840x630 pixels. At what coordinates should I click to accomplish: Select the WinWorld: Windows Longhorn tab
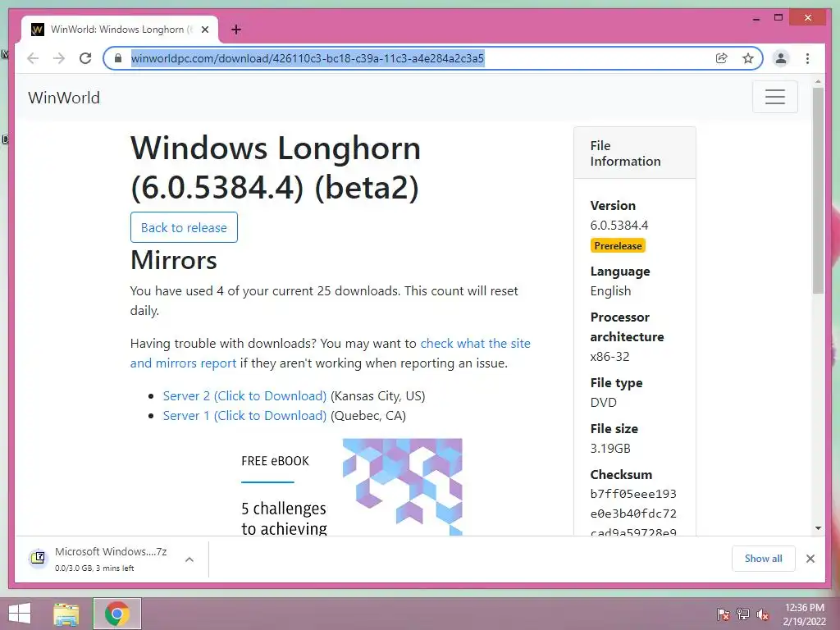120,30
